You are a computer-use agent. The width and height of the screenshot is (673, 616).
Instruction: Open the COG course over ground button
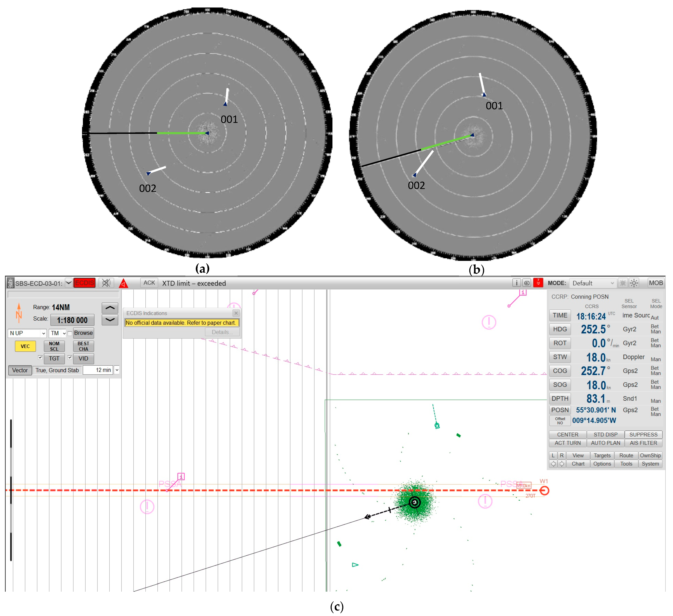pos(560,371)
